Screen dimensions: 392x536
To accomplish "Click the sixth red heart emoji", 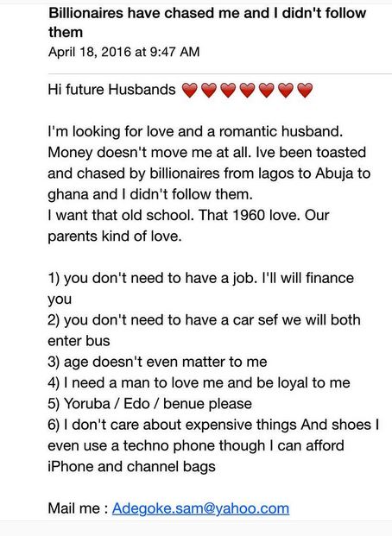I will pos(286,91).
